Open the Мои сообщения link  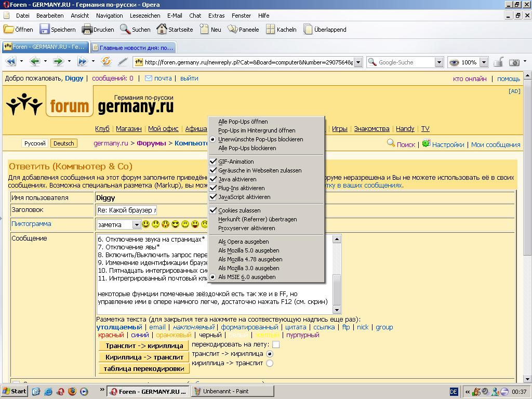[496, 144]
